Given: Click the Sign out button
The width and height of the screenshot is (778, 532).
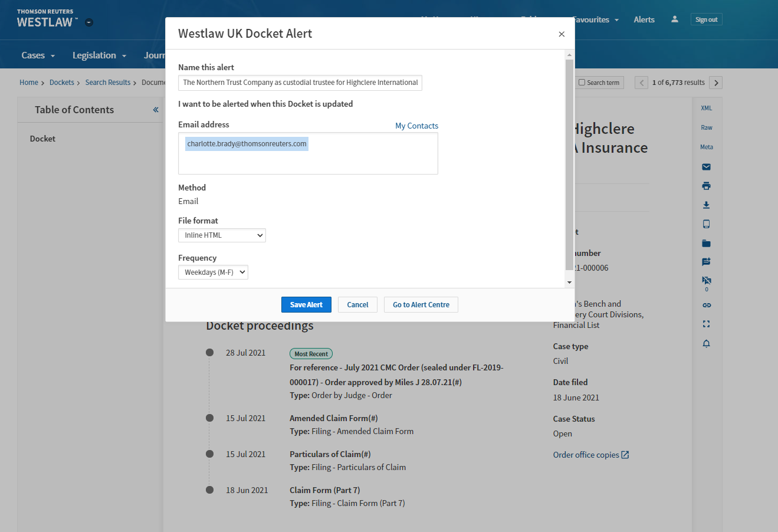Looking at the screenshot, I should (x=706, y=19).
